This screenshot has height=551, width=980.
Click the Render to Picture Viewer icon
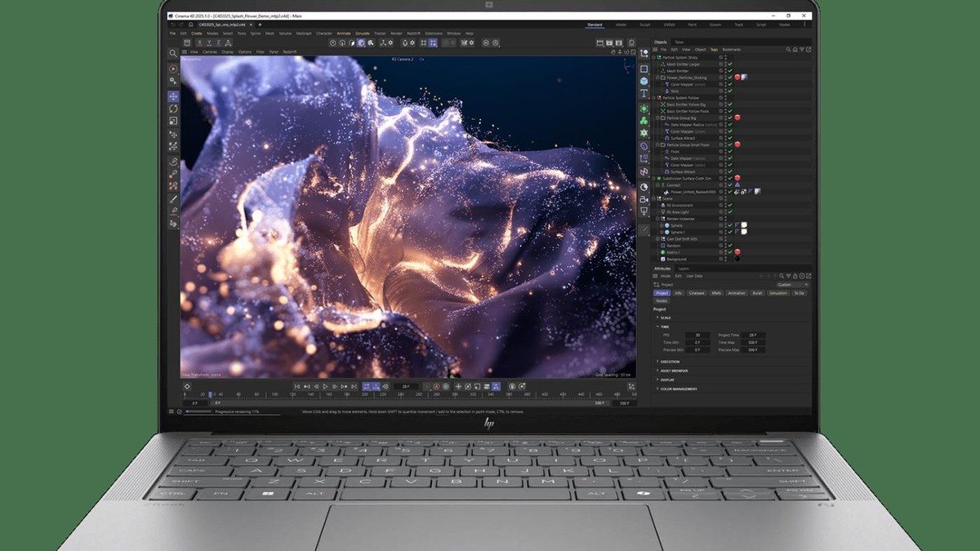[x=609, y=42]
